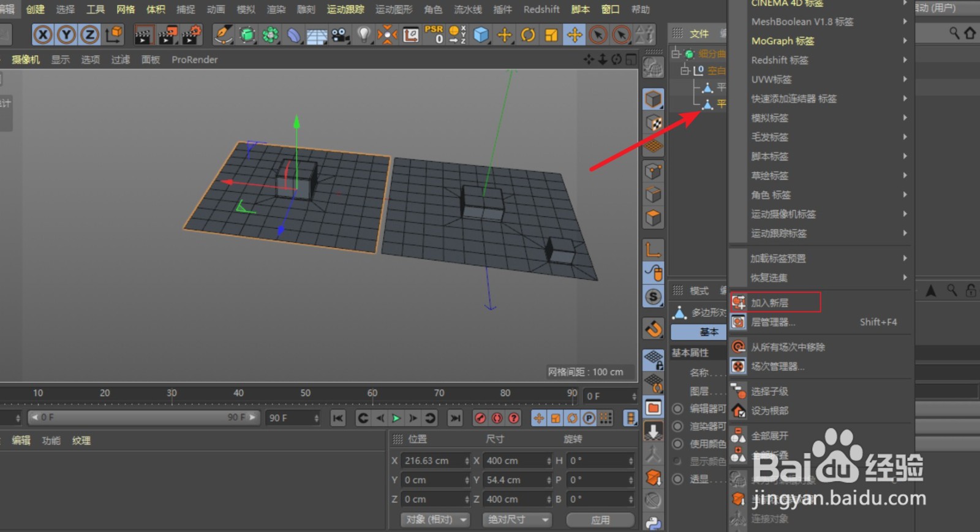Click the Python icon in side palette

[x=654, y=523]
